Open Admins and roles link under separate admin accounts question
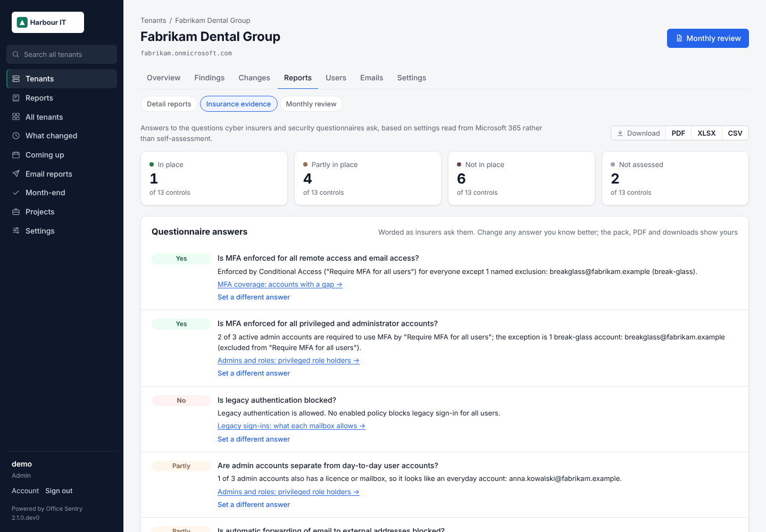 (x=288, y=492)
